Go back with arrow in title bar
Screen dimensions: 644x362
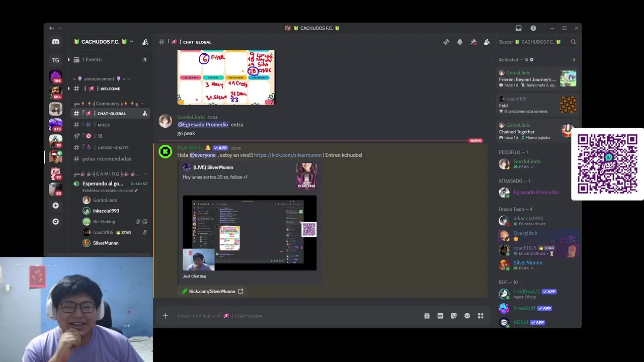coord(51,28)
